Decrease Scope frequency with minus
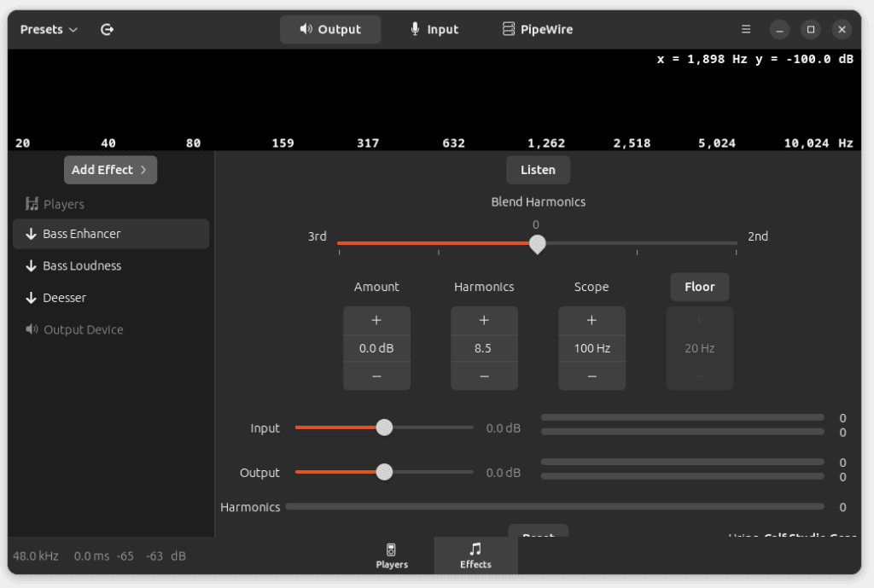The height and width of the screenshot is (588, 874). pyautogui.click(x=592, y=376)
